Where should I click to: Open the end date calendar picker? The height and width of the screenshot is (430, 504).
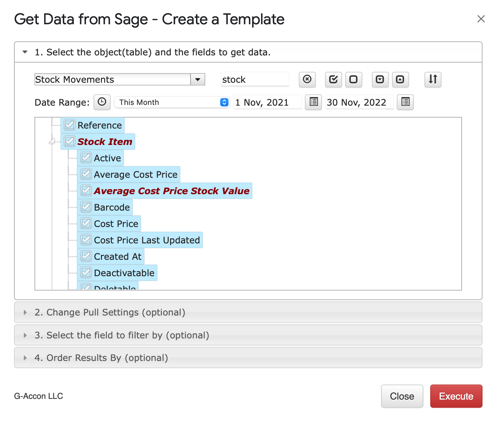point(405,102)
